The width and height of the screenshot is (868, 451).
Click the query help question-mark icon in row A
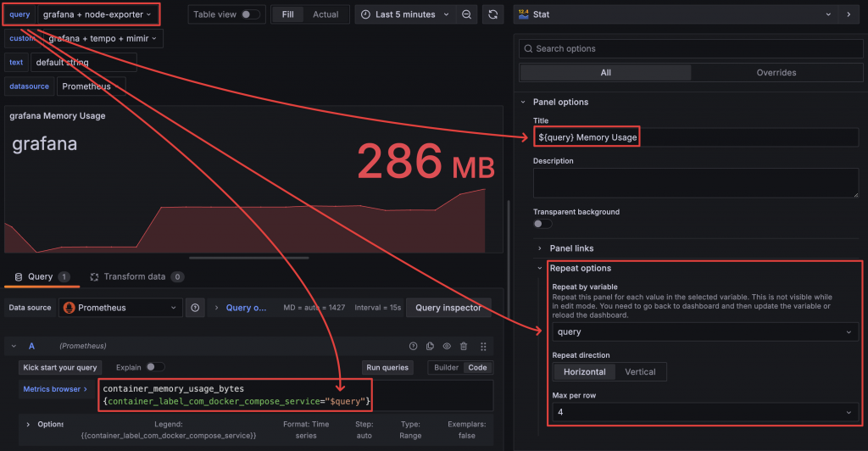(413, 347)
